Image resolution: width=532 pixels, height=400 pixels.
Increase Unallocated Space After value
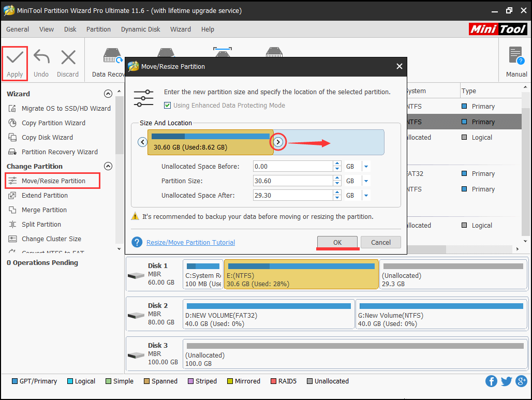coord(337,192)
